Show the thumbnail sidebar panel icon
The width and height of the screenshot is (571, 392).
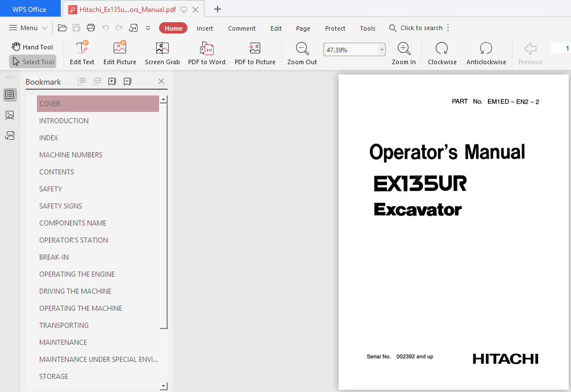click(10, 115)
